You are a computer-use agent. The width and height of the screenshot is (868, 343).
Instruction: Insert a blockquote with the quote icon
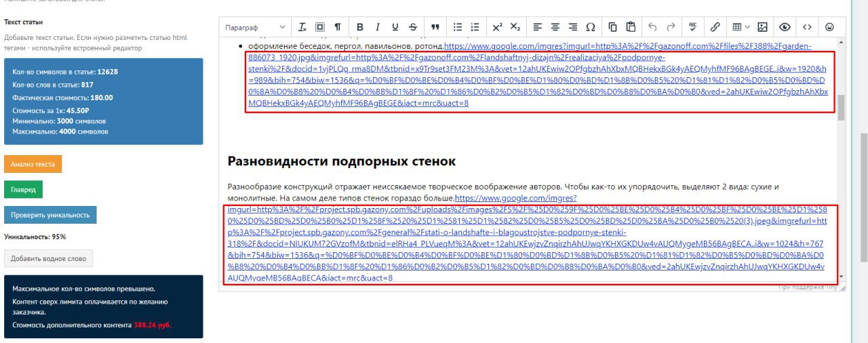[435, 27]
